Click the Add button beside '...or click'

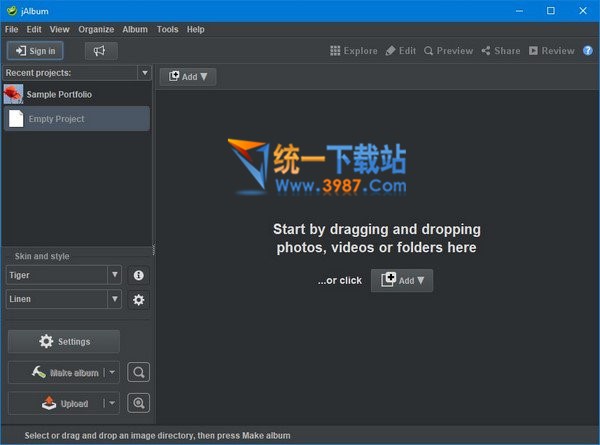coord(402,280)
